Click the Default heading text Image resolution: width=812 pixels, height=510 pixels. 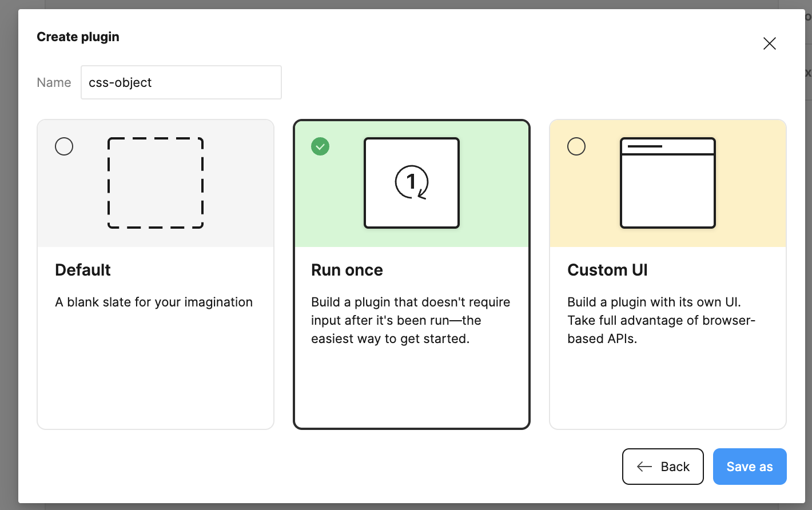point(83,270)
